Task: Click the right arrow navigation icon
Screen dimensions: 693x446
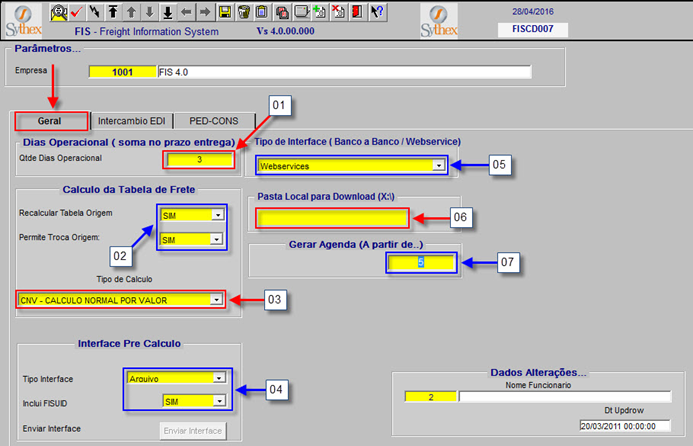Action: pyautogui.click(x=204, y=12)
